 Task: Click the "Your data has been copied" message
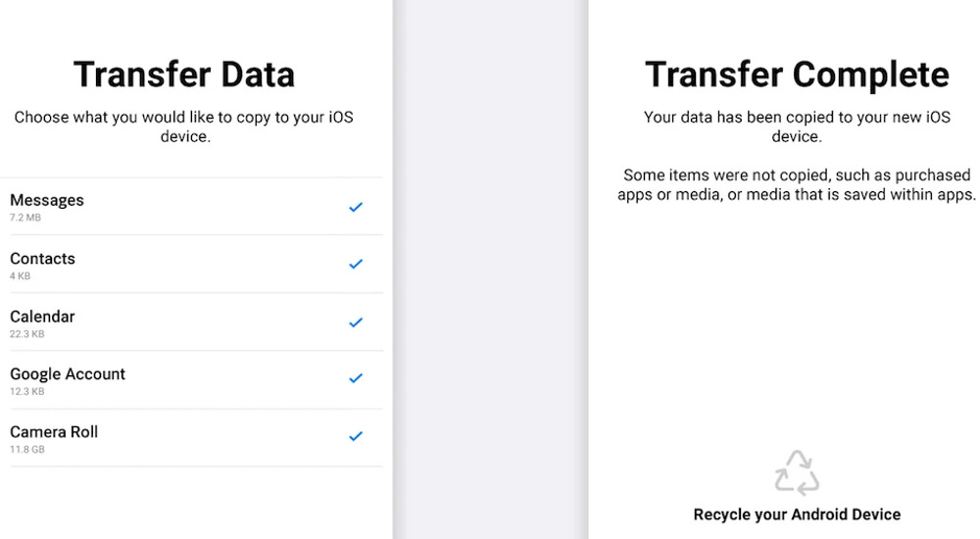tap(797, 127)
